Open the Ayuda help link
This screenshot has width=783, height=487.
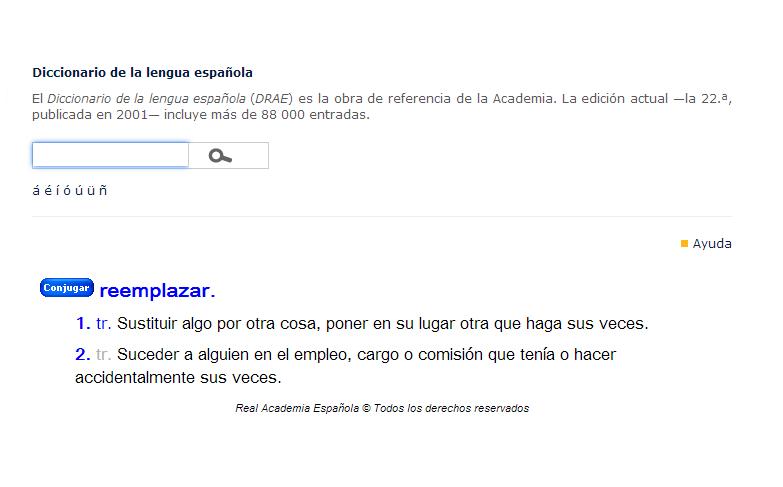click(x=712, y=243)
